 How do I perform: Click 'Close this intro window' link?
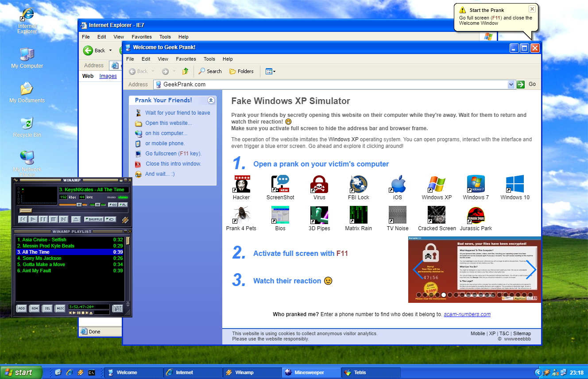click(x=174, y=164)
